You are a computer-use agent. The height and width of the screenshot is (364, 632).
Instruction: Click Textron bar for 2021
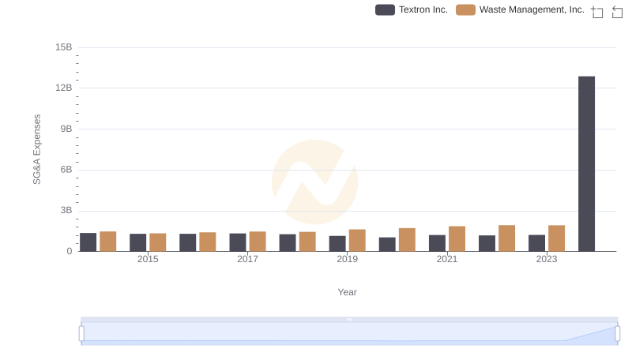(x=437, y=243)
